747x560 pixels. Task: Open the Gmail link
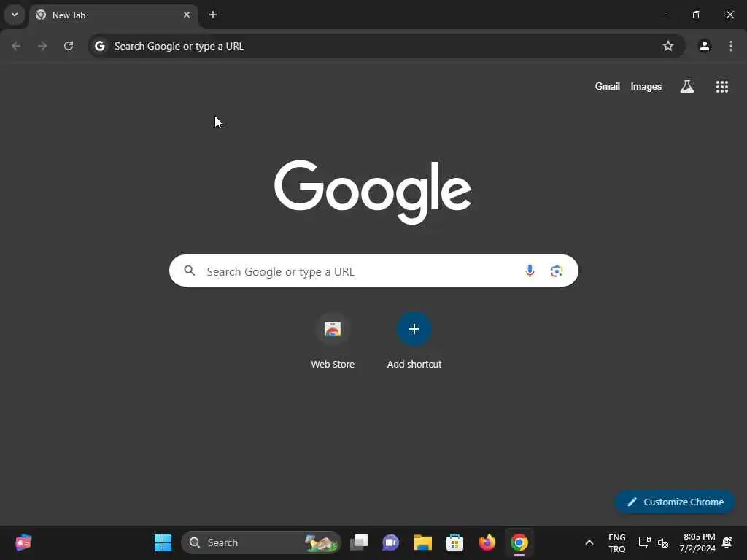[608, 86]
